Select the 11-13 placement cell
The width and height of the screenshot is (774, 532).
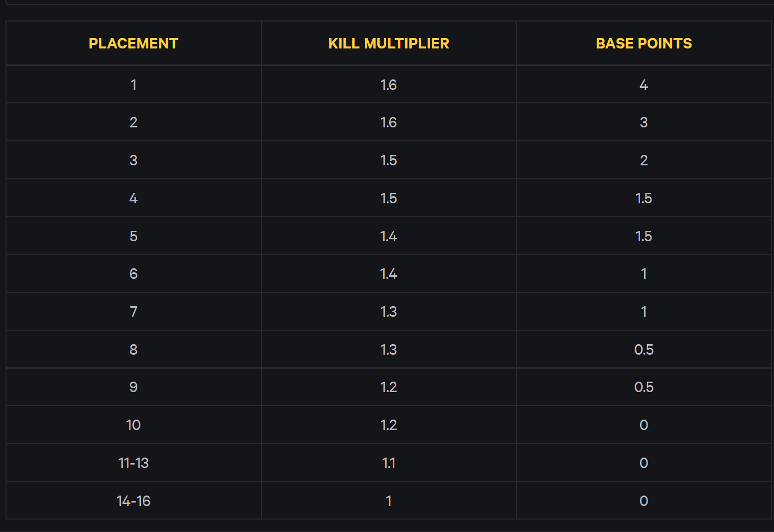coord(133,463)
